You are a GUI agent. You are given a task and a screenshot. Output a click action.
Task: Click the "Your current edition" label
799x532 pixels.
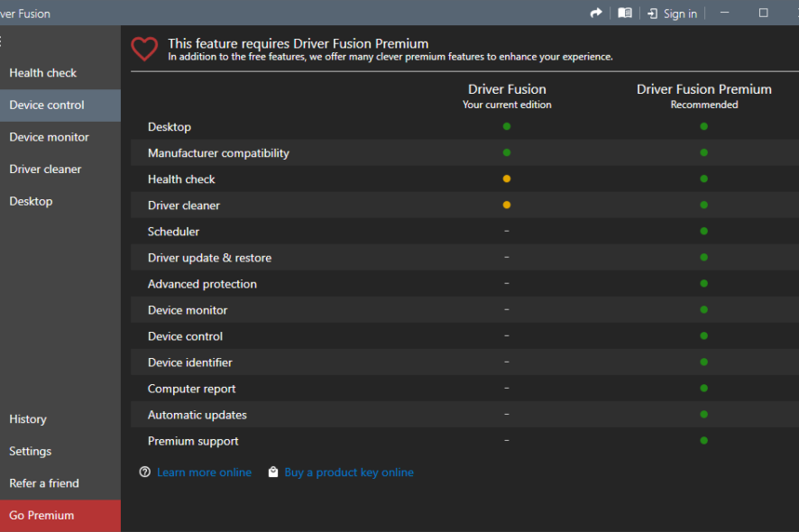(x=507, y=105)
